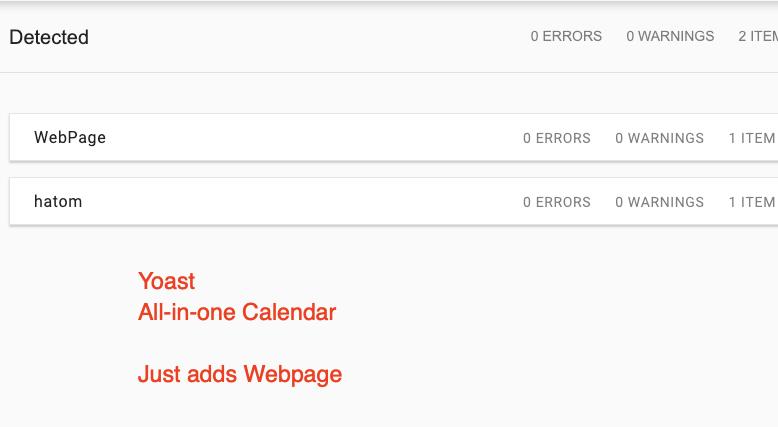
Task: Click 0 ERRORS in the Detected header
Action: pyautogui.click(x=566, y=36)
